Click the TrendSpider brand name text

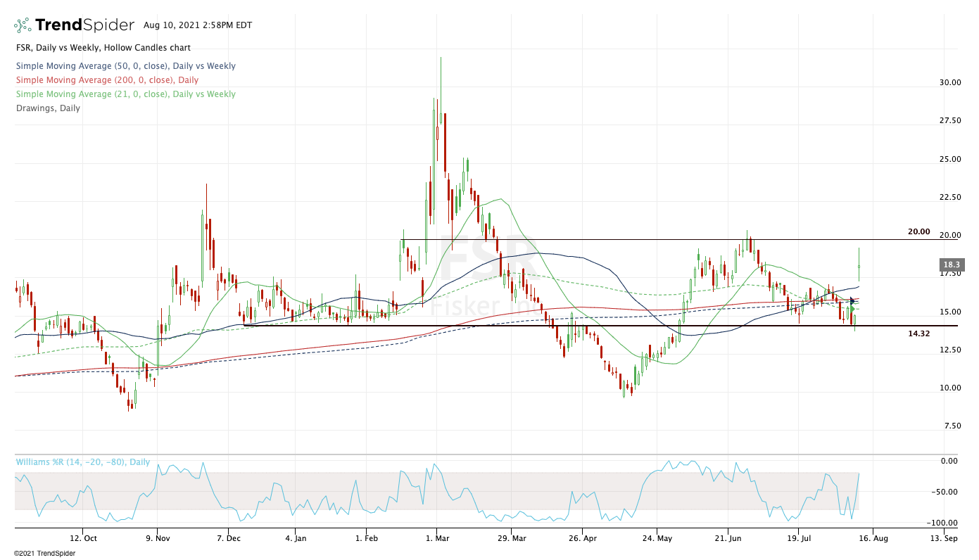tap(84, 25)
